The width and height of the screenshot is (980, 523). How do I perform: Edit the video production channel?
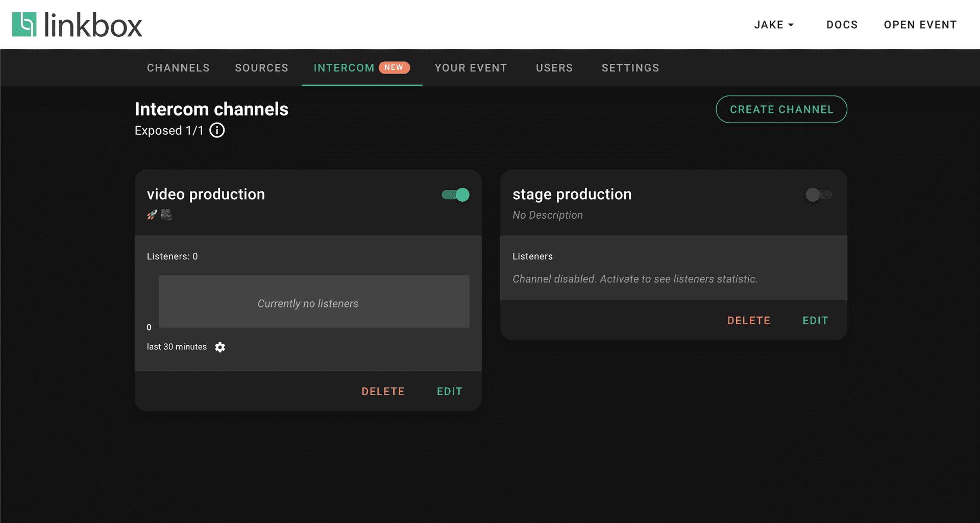[449, 392]
